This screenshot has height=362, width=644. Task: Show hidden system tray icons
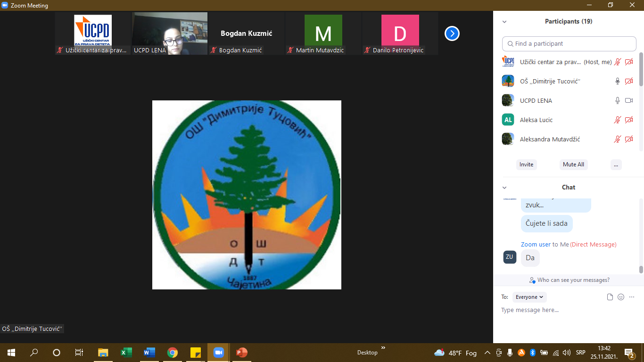pyautogui.click(x=487, y=353)
